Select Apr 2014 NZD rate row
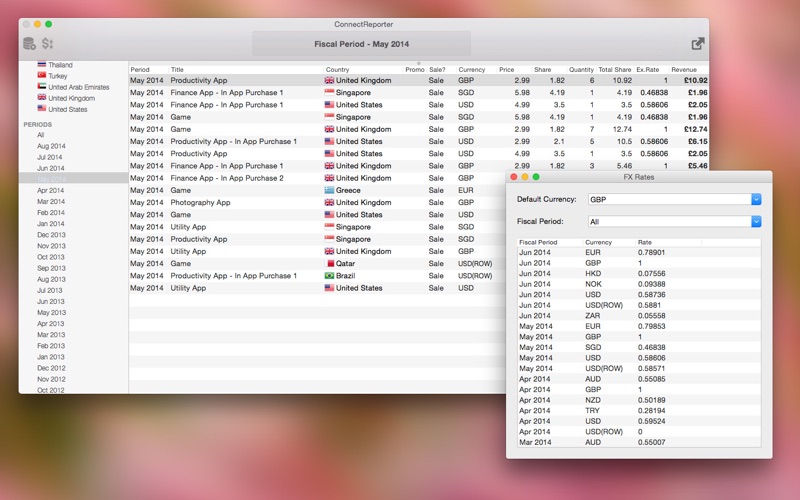Viewport: 800px width, 500px height. [x=639, y=400]
